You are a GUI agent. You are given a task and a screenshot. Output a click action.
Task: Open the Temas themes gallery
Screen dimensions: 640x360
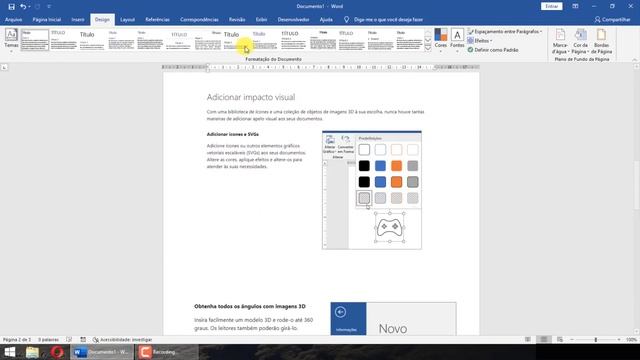pos(11,40)
